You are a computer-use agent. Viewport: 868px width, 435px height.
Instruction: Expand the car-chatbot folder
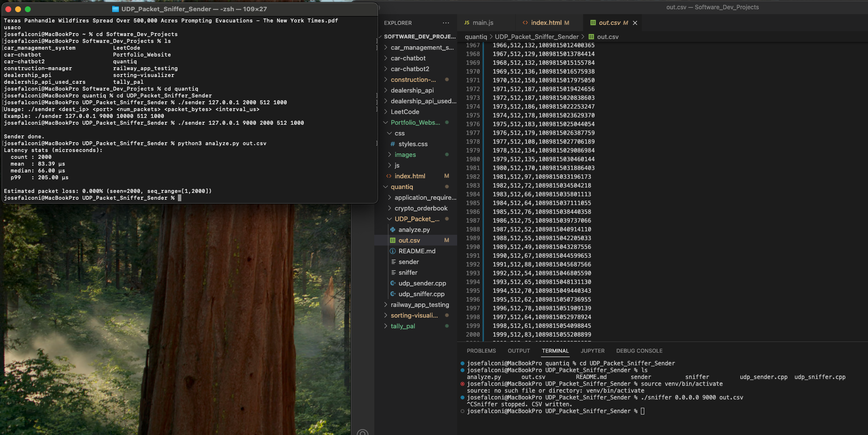[x=386, y=58]
